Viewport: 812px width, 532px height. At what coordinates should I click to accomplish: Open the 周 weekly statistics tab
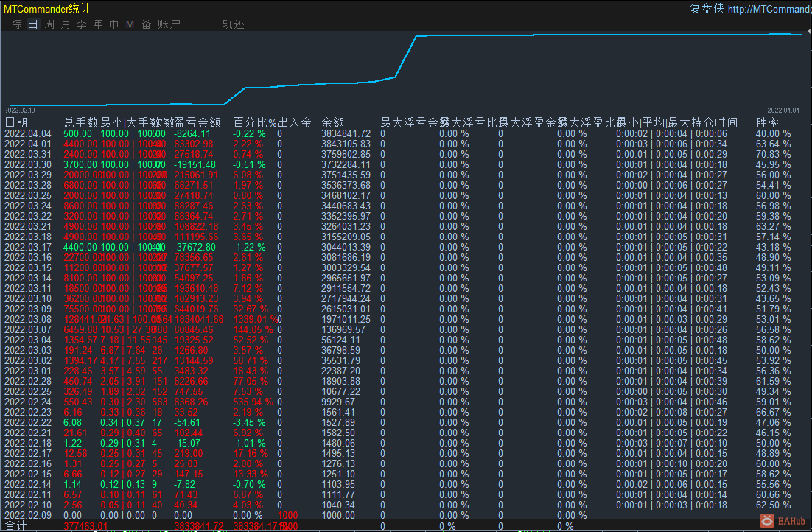point(49,24)
